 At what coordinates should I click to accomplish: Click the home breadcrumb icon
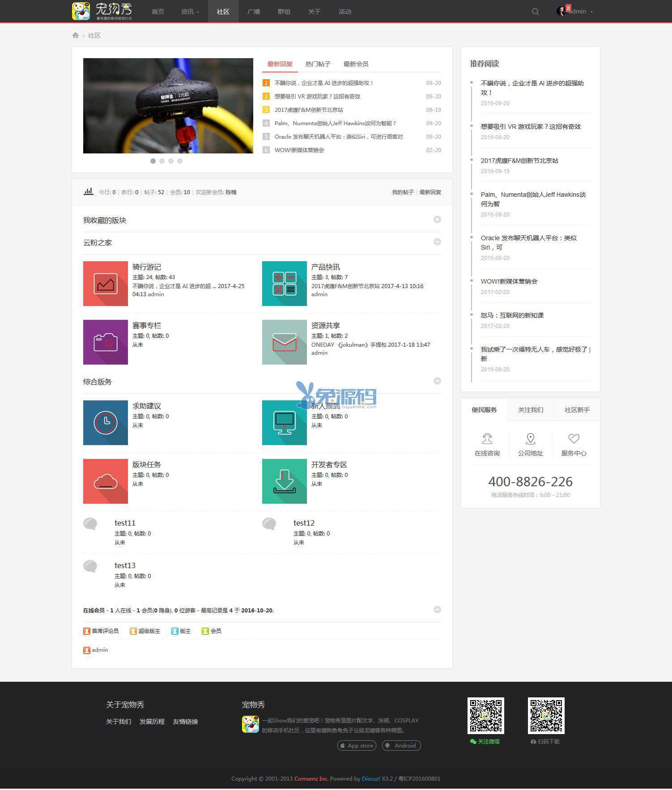point(76,35)
